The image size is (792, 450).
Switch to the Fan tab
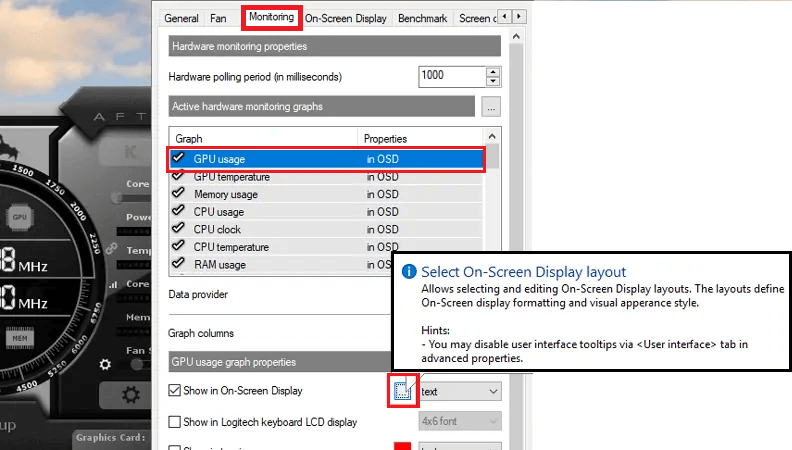(x=218, y=19)
